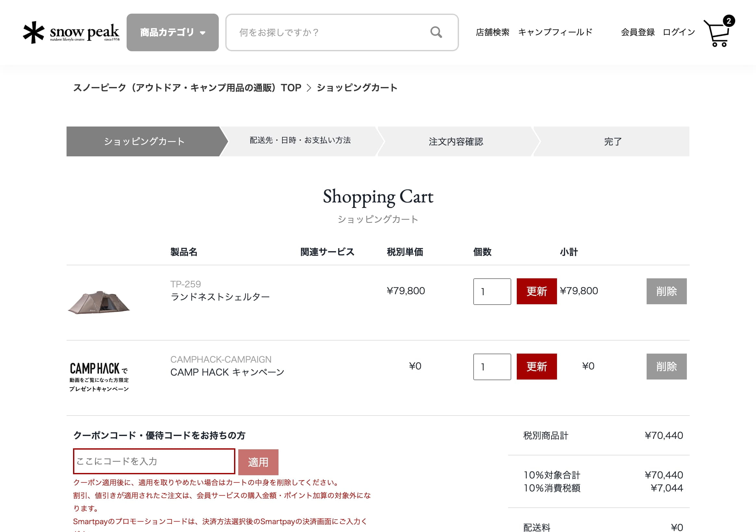Click the search magnifier icon
756x532 pixels.
click(436, 32)
